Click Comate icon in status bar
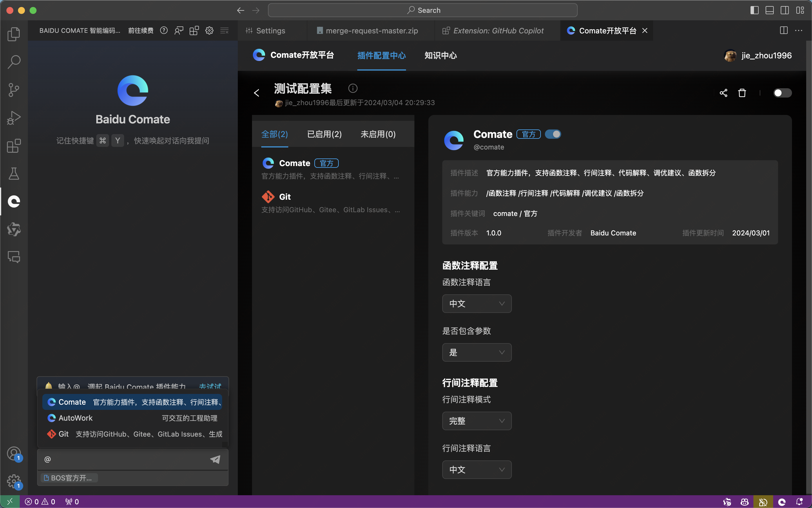Viewport: 812px width, 508px height. click(782, 502)
